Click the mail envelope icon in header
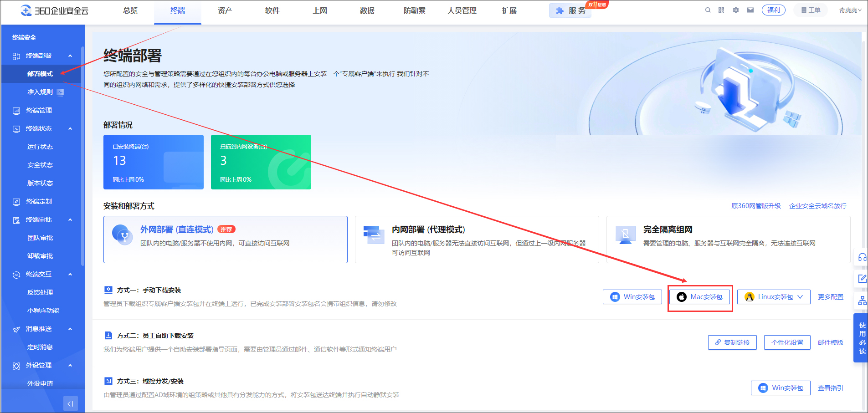 coord(750,10)
